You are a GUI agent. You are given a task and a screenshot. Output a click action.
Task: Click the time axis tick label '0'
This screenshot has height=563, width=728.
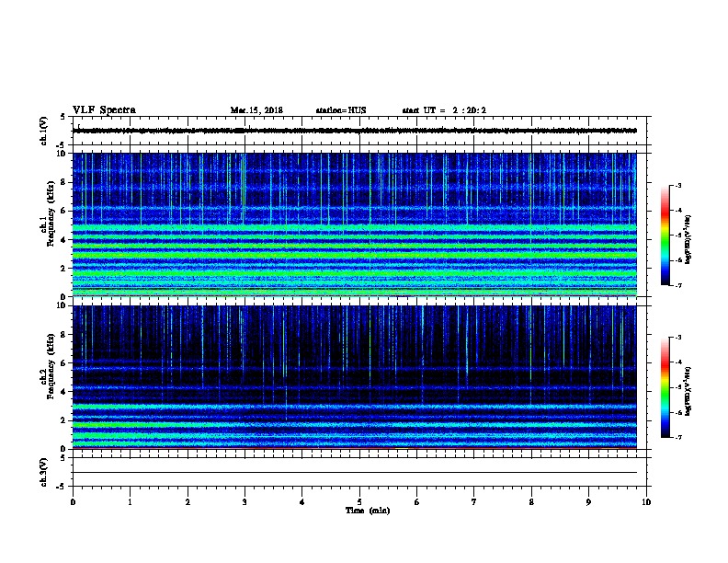(73, 502)
